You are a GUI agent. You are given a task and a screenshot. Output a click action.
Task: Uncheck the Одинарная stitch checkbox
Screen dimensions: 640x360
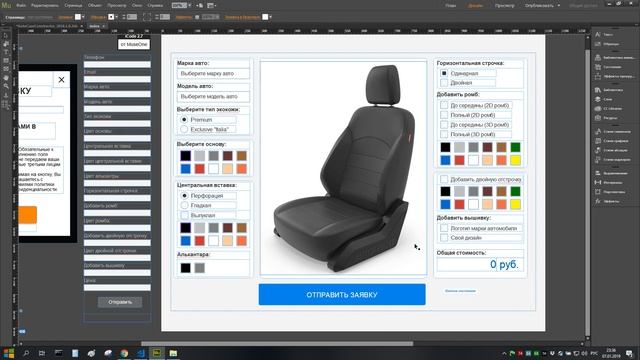click(x=444, y=73)
